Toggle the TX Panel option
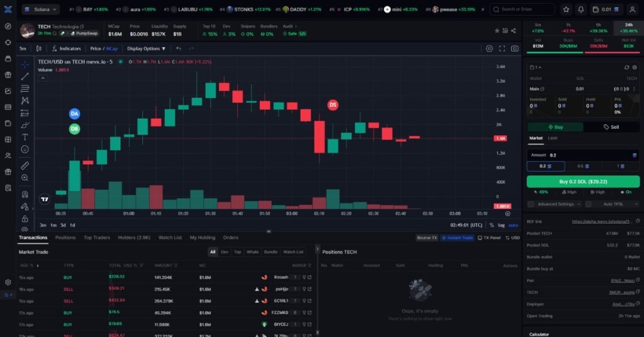 [489, 238]
